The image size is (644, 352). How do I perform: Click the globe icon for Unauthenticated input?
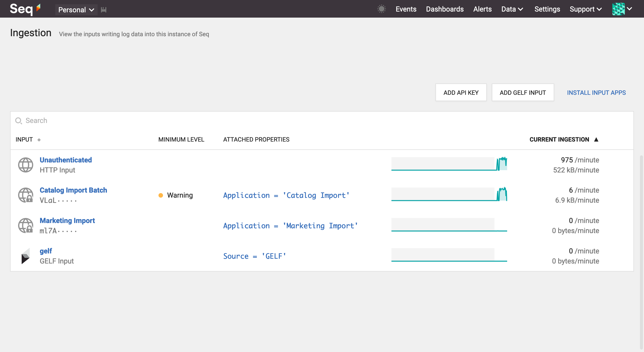[x=26, y=165]
